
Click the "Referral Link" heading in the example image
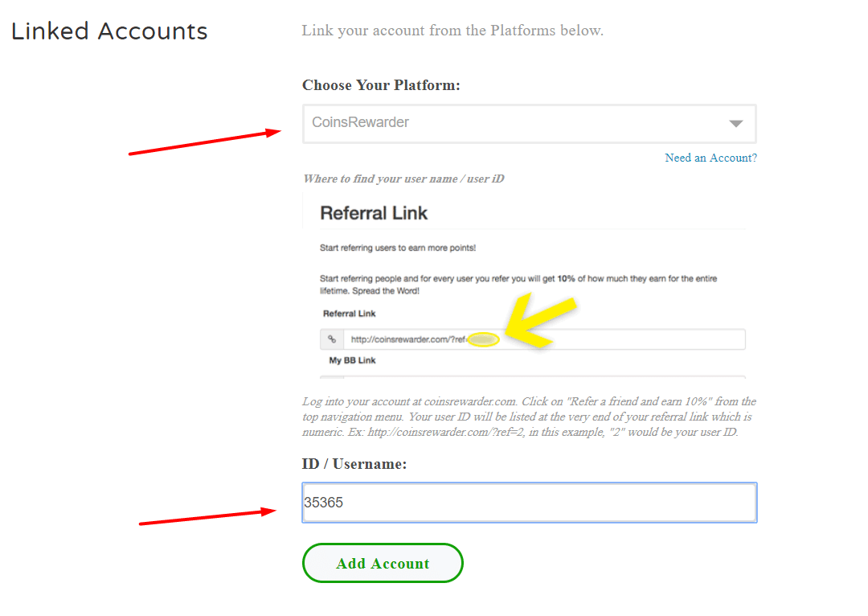click(x=374, y=213)
